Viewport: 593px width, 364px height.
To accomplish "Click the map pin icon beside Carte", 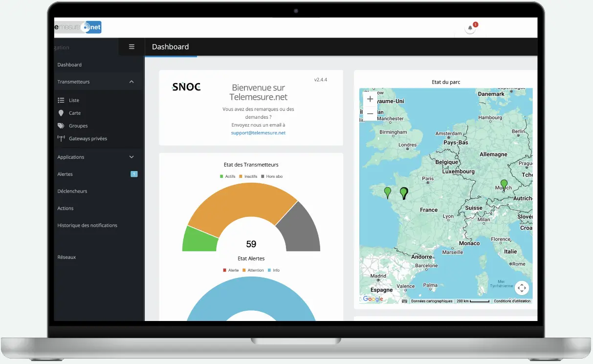I will point(61,113).
